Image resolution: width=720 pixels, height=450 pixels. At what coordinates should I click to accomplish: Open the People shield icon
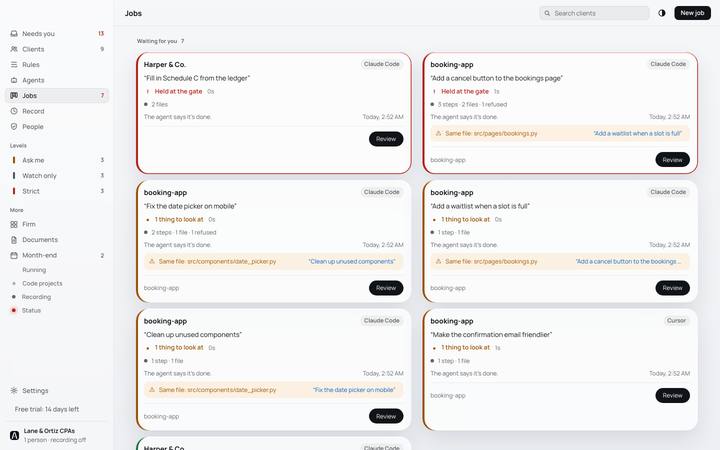tap(14, 127)
